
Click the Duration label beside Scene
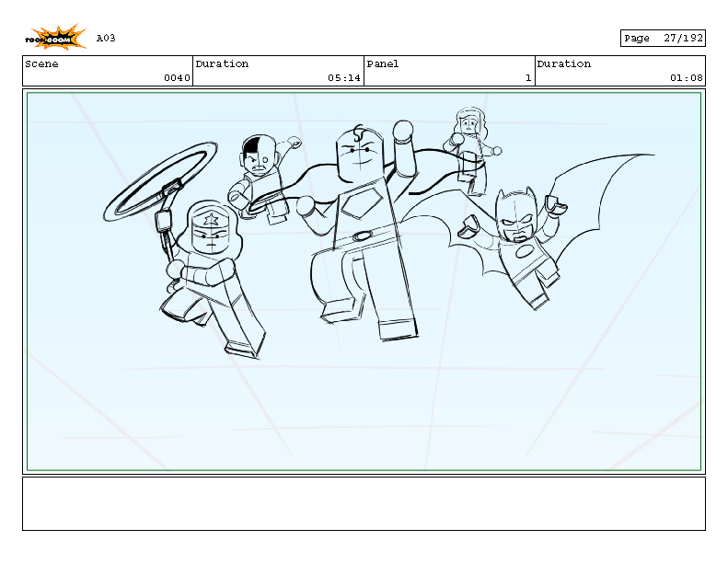pyautogui.click(x=222, y=64)
